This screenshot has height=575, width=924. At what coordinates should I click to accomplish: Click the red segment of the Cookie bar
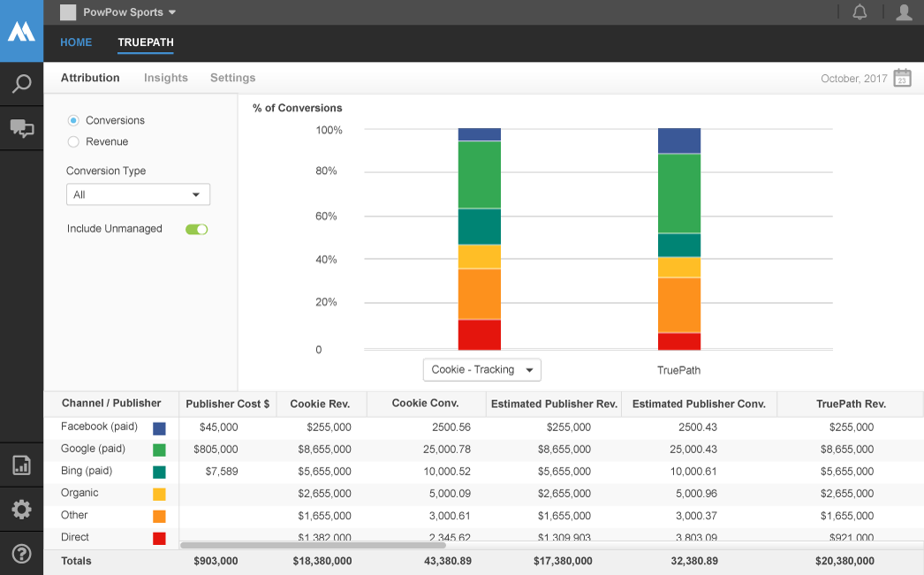(479, 335)
